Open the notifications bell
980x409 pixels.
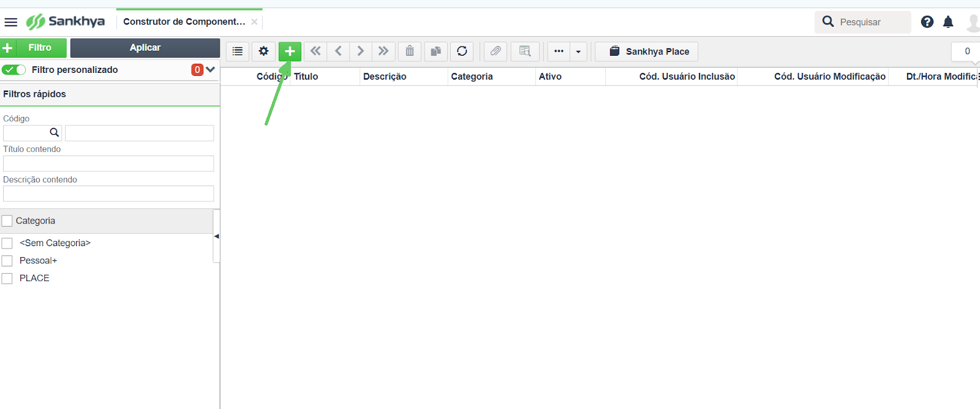point(948,22)
